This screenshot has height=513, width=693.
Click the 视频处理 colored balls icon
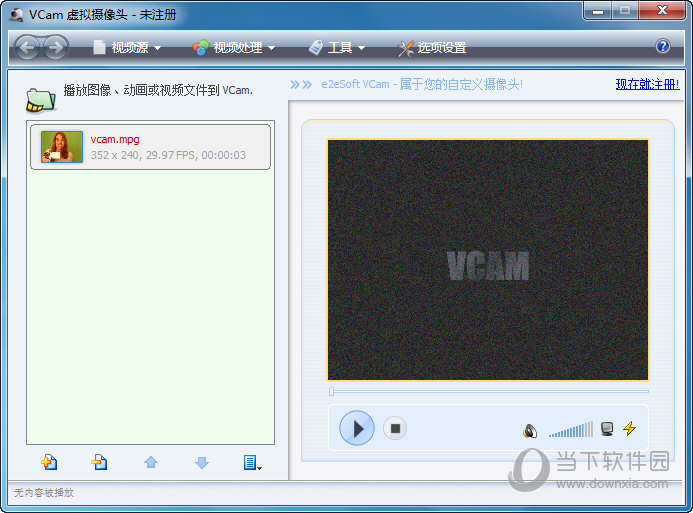[x=201, y=47]
